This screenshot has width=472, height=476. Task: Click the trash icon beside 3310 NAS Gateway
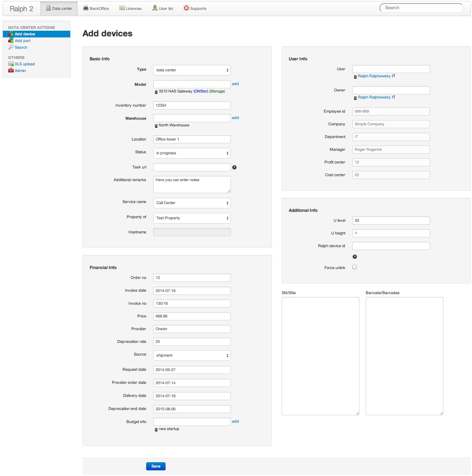(x=156, y=92)
